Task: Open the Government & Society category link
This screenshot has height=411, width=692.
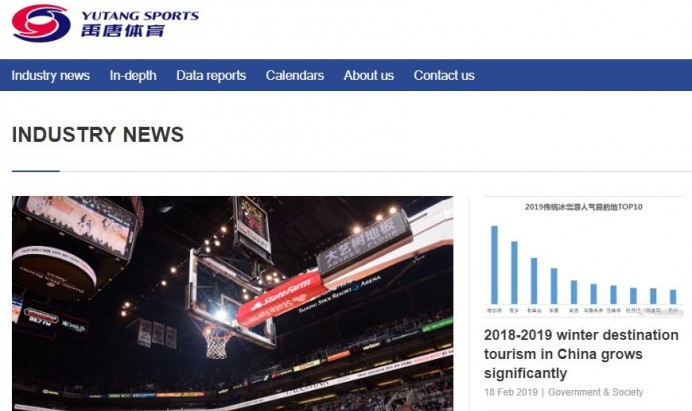Action: pyautogui.click(x=596, y=392)
